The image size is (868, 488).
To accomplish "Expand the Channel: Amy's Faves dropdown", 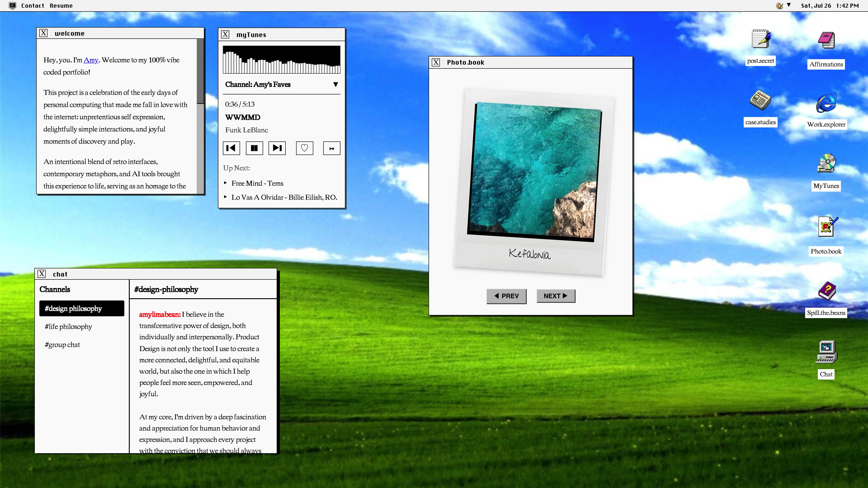I will [x=281, y=84].
